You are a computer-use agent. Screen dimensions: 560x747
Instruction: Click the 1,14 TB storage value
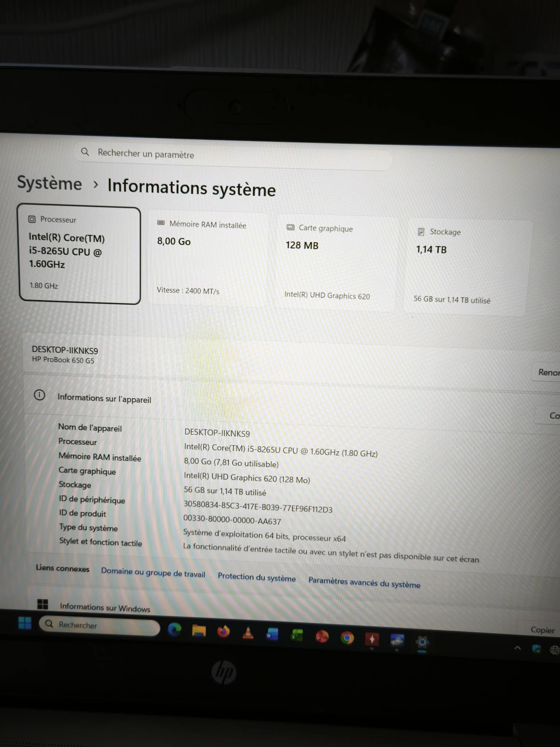[x=431, y=250]
